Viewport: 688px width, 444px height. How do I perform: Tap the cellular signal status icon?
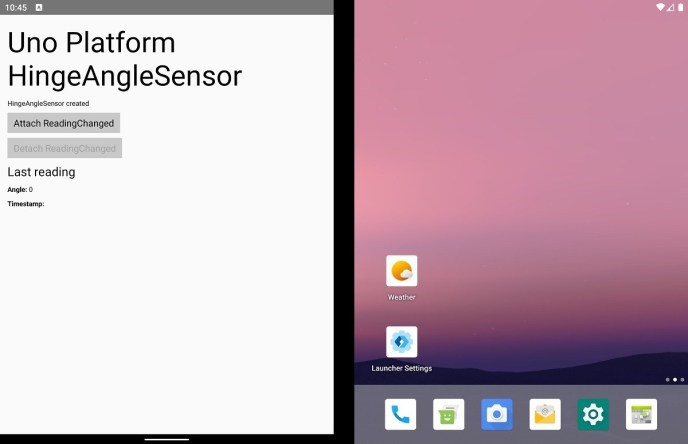pos(670,7)
